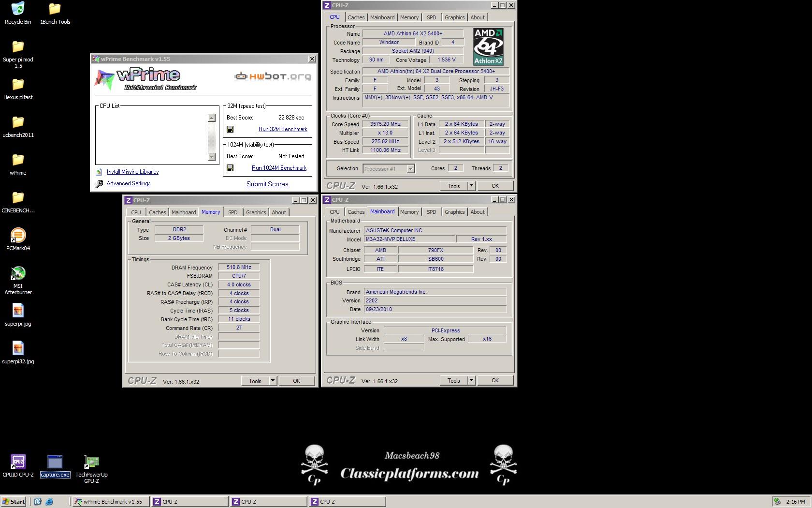Click the Advanced Settings wrench icon
This screenshot has width=812, height=508.
(99, 183)
